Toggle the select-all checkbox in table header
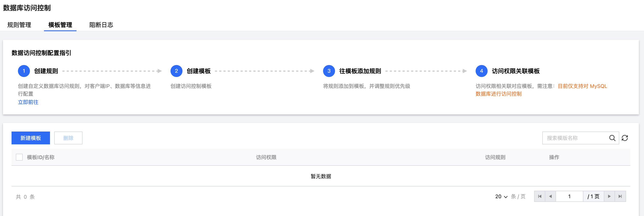The height and width of the screenshot is (216, 644). 19,157
